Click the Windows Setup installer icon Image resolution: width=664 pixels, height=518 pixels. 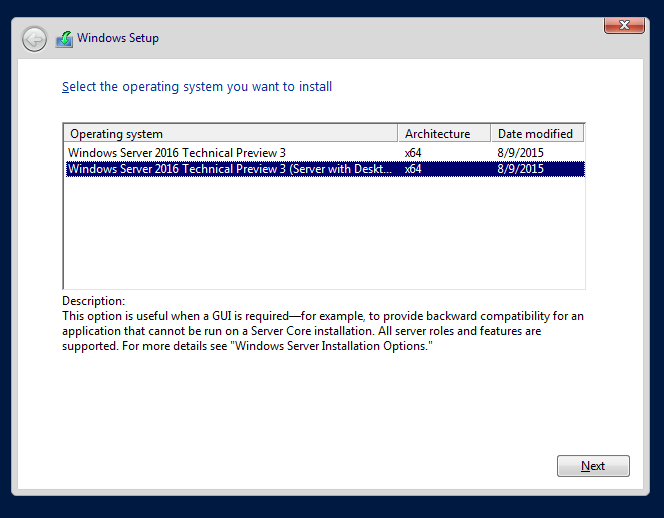[64, 39]
